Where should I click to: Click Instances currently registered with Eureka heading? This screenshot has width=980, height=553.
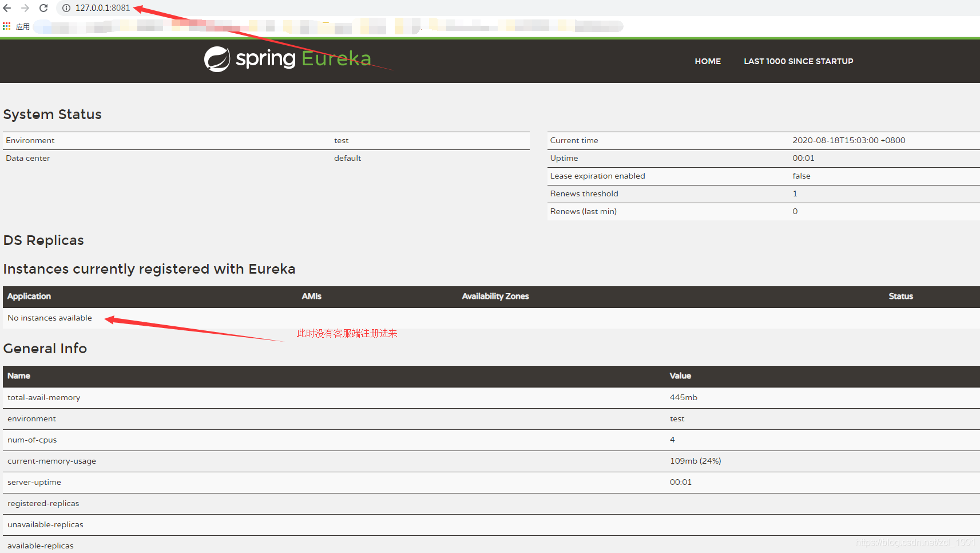[149, 269]
